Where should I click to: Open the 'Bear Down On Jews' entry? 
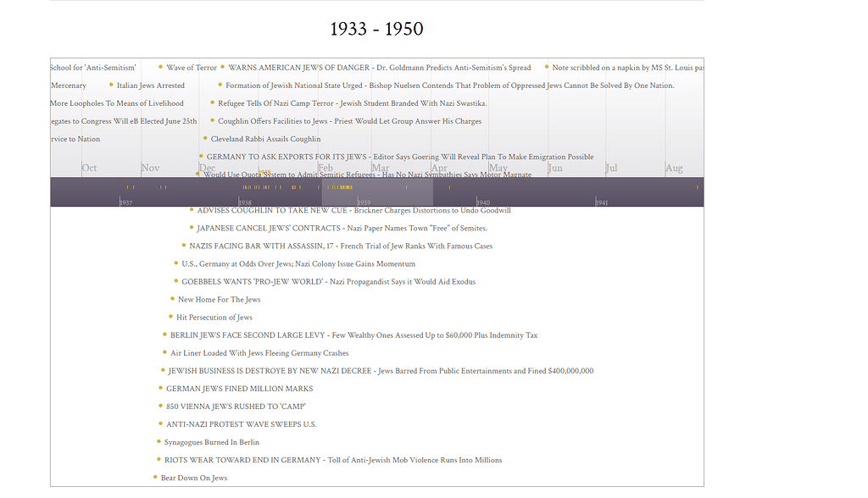point(193,477)
